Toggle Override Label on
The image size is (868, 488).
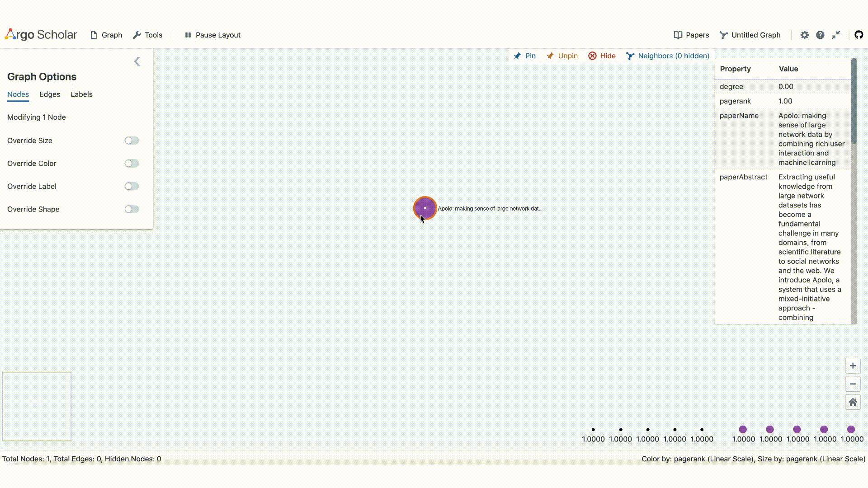(x=132, y=186)
